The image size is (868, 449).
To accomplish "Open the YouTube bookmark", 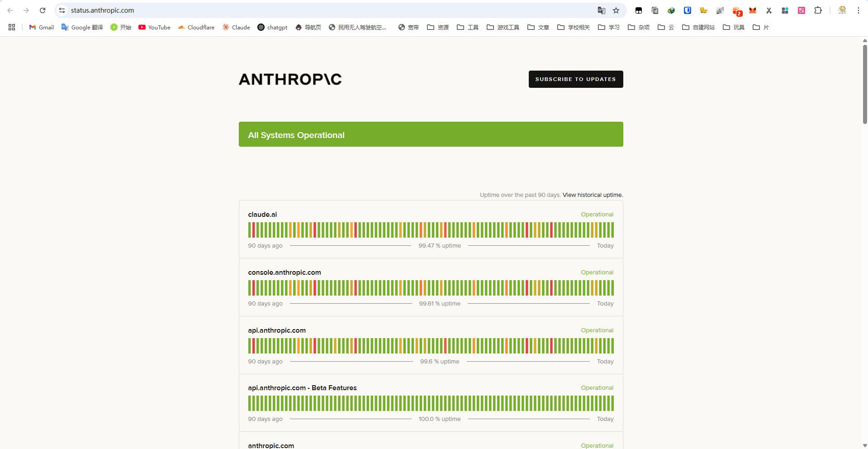I will tap(155, 27).
